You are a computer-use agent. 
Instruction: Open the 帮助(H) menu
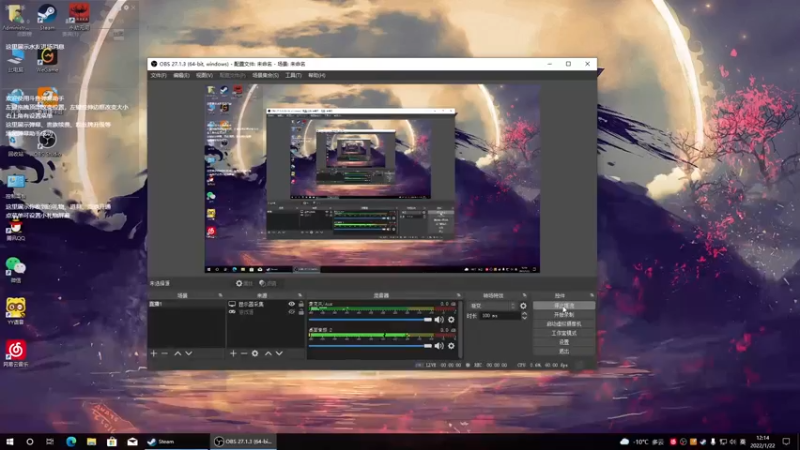click(x=316, y=76)
